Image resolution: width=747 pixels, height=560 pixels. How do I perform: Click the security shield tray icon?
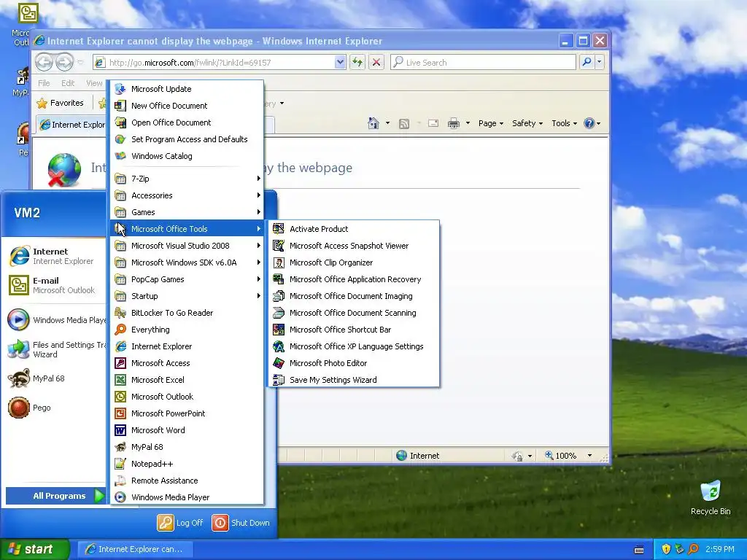(x=666, y=549)
